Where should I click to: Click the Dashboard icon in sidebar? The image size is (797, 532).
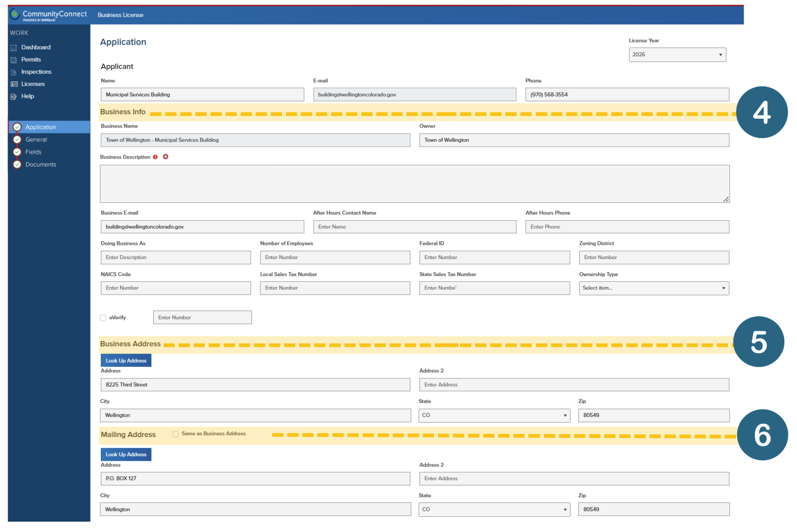[13, 47]
